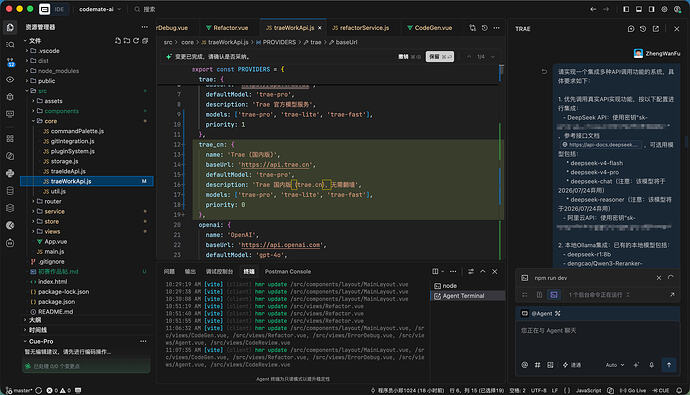Toggle the primary side bar layout
Image resolution: width=690 pixels, height=395 pixels.
pos(626,9)
